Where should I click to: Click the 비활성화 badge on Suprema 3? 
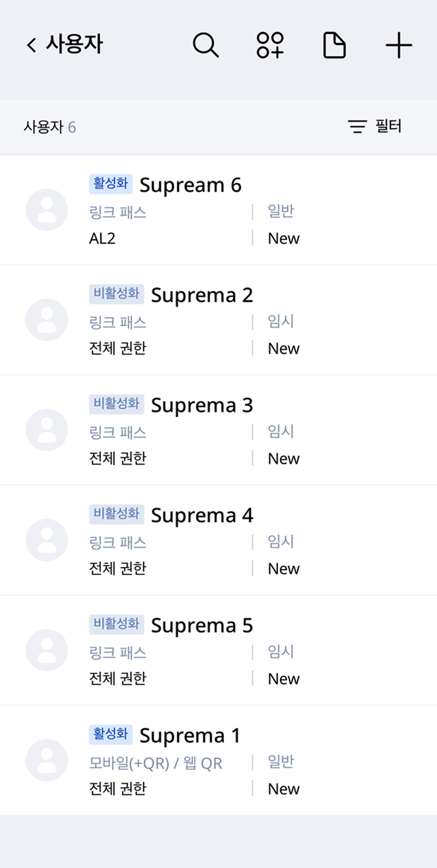116,404
